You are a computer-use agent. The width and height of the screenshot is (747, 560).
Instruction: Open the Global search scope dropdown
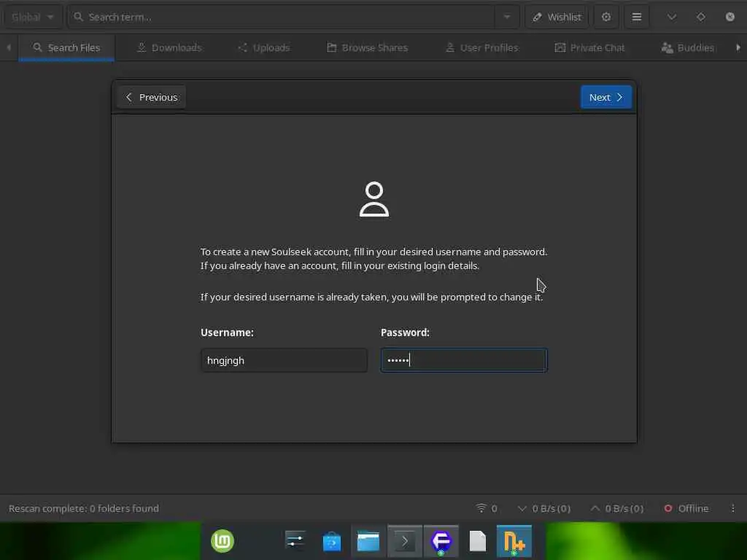pos(32,17)
